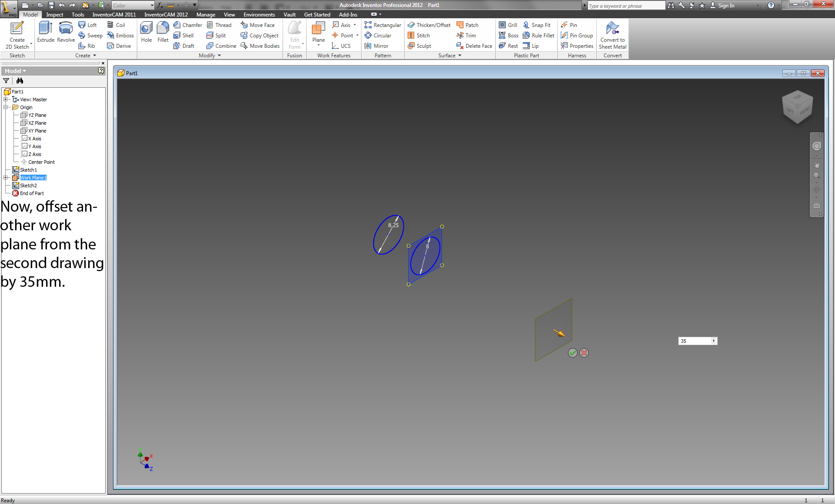
Task: Expand the View: Master node
Action: click(6, 99)
